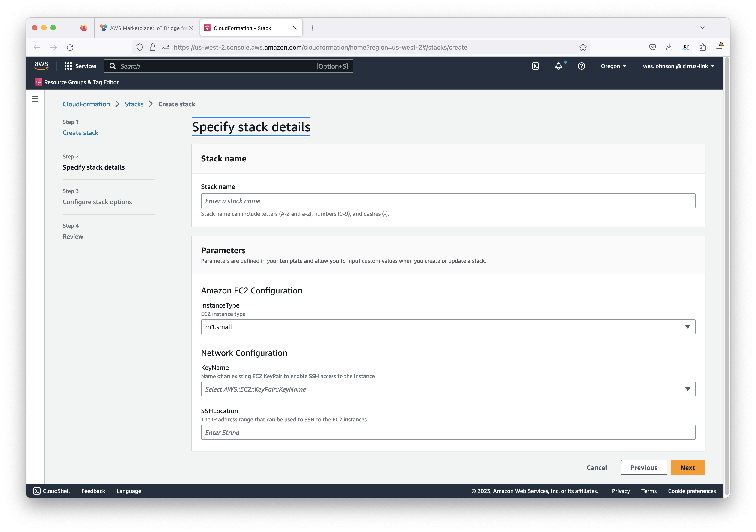Open Cookie preferences in footer
756x532 pixels.
click(692, 491)
